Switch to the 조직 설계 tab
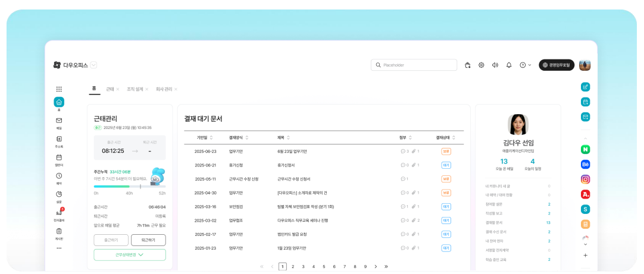 [x=135, y=89]
